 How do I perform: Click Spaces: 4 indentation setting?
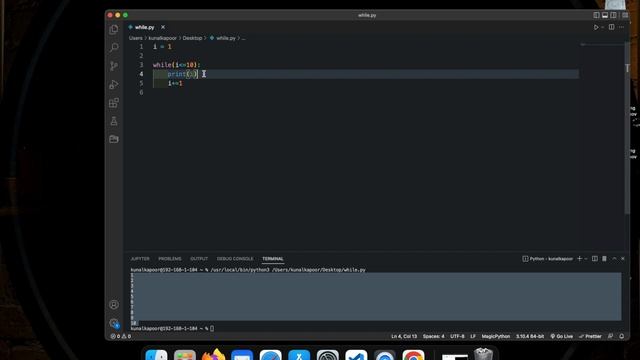click(433, 336)
